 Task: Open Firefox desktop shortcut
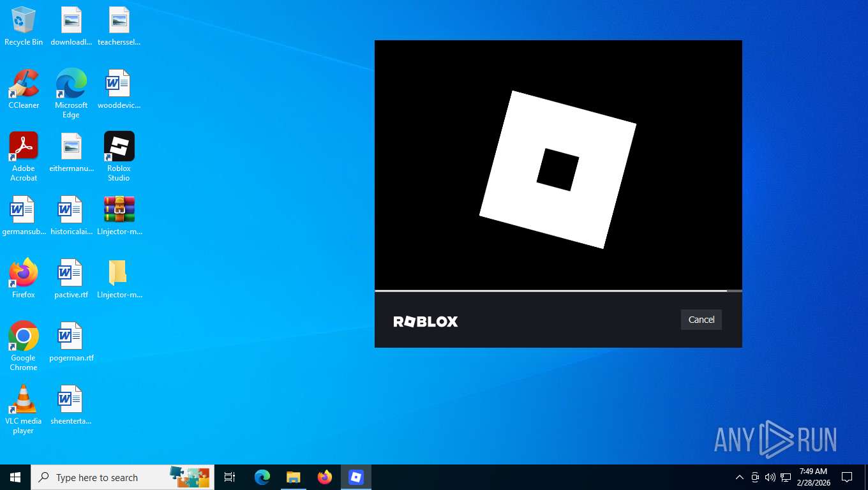pos(24,279)
